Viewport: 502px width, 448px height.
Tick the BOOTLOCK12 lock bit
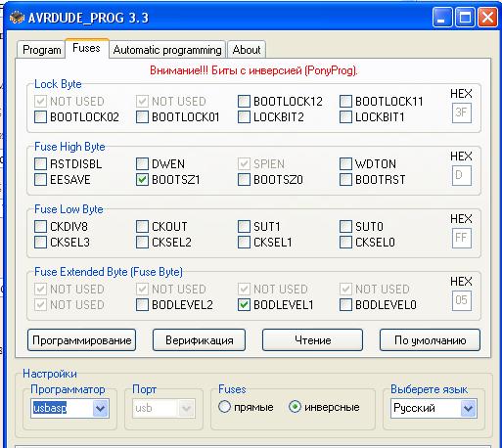pyautogui.click(x=244, y=101)
